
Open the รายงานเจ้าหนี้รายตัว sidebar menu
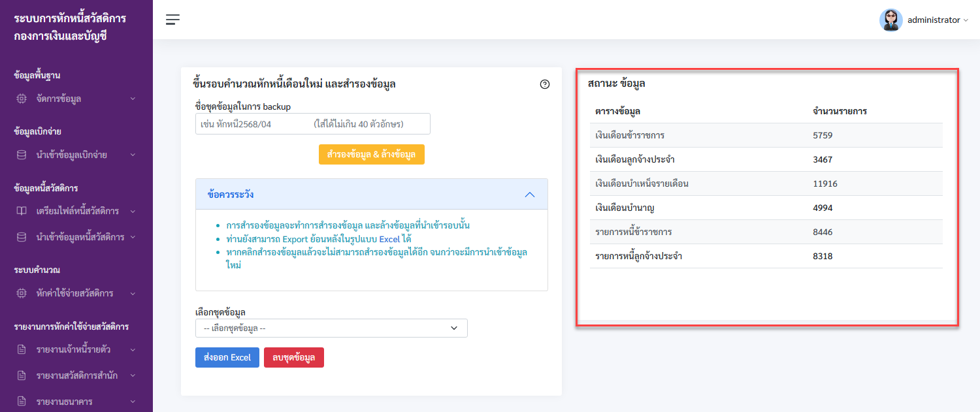(x=76, y=349)
